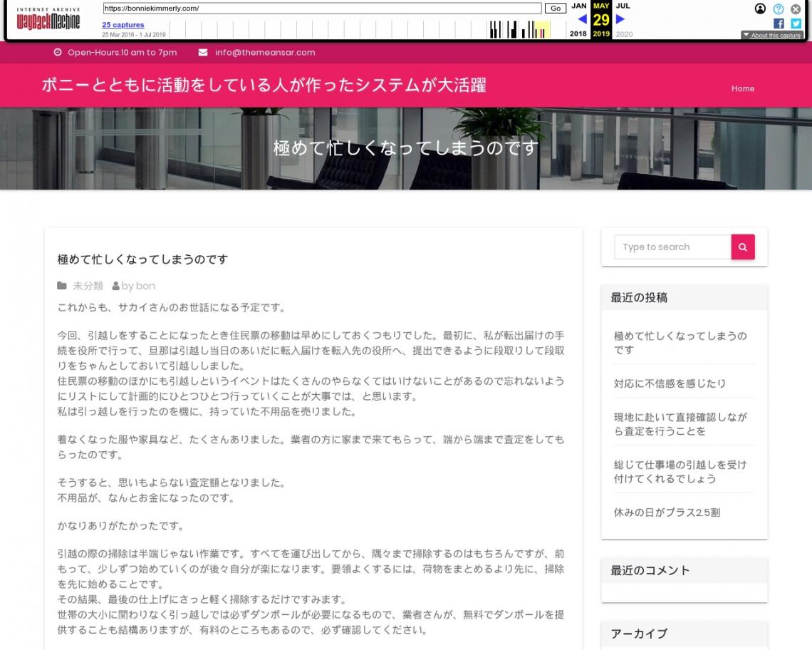The height and width of the screenshot is (650, 812).
Task: Click the アーカイブ widget heading
Action: [639, 634]
